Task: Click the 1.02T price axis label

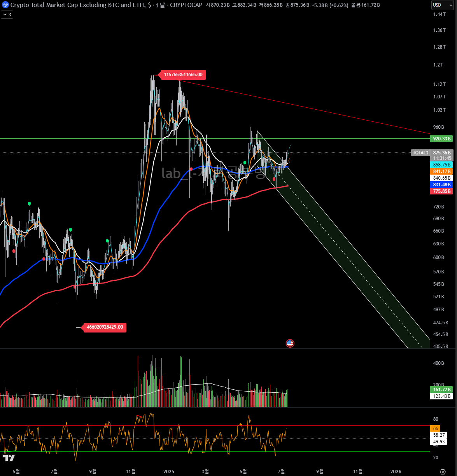Action: (x=439, y=110)
